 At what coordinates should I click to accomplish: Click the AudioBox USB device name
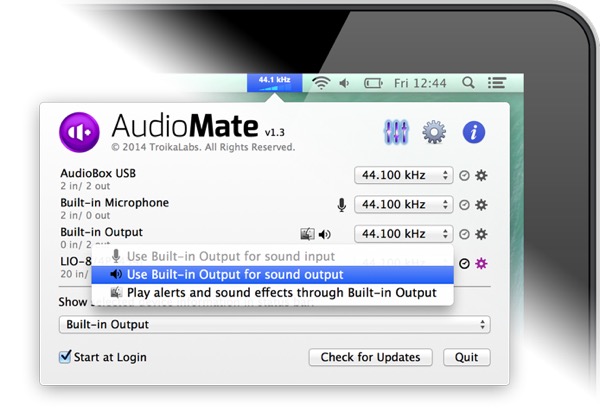pos(98,173)
